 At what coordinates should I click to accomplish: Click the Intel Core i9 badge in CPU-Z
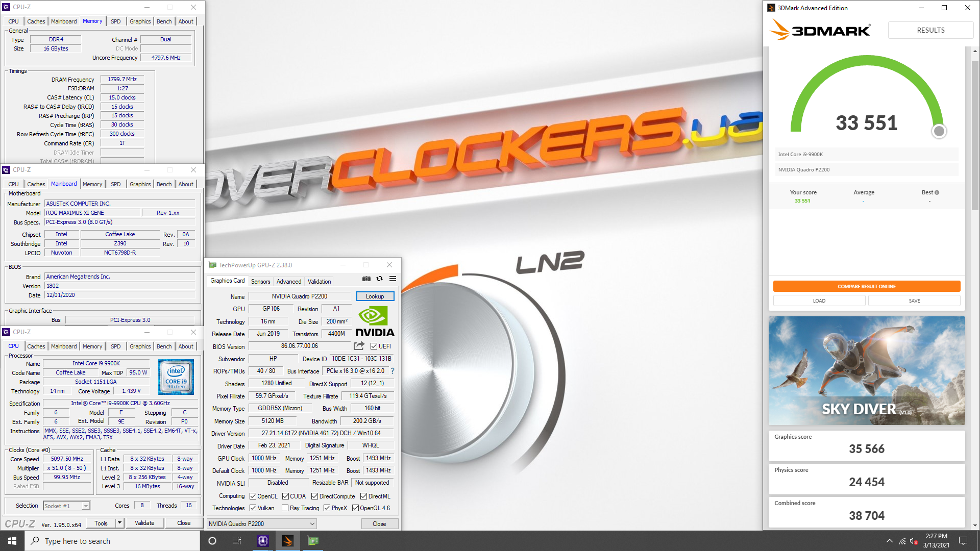(176, 377)
